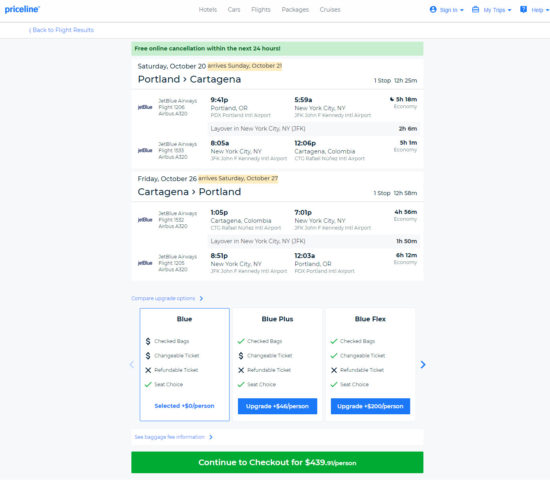
Task: Click the Help question icon
Action: click(x=523, y=9)
